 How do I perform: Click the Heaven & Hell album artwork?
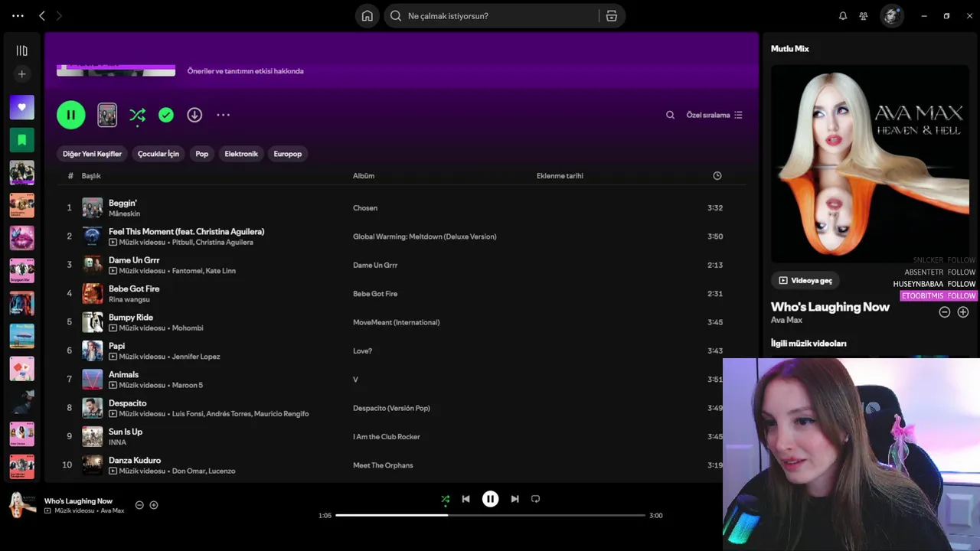pos(870,165)
